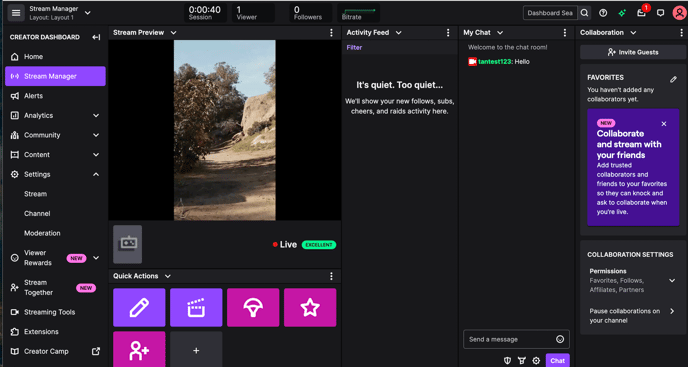The width and height of the screenshot is (688, 367).
Task: Open the notifications inbox with badge
Action: pyautogui.click(x=641, y=13)
